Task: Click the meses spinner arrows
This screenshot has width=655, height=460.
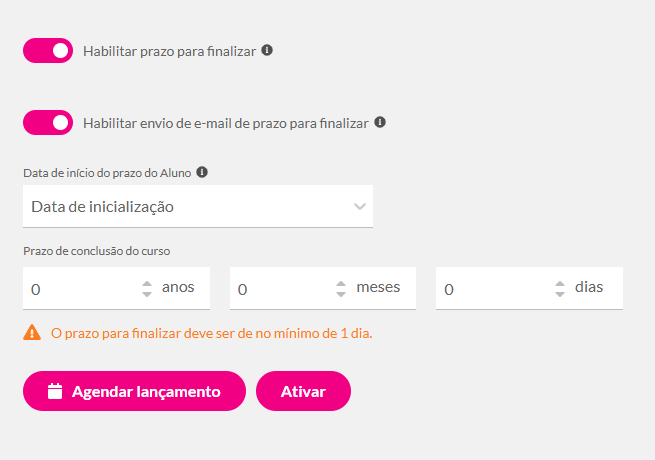Action: [342, 289]
